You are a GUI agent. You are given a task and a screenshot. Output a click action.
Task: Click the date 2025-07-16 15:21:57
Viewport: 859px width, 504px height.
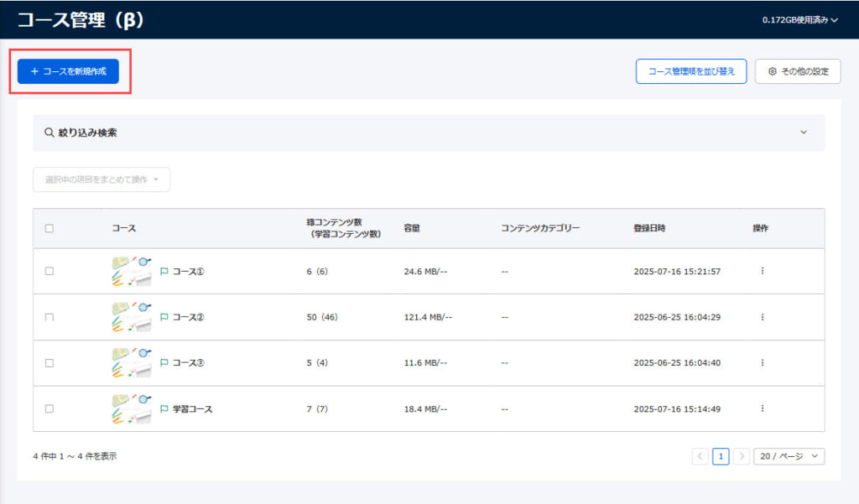pos(677,271)
